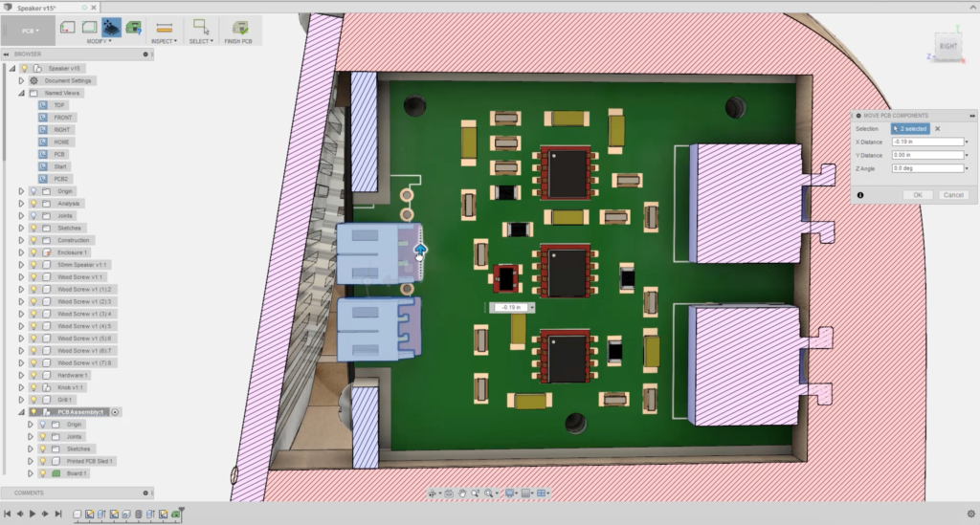Image resolution: width=980 pixels, height=525 pixels.
Task: Select the Orbit navigation tool
Action: click(432, 493)
